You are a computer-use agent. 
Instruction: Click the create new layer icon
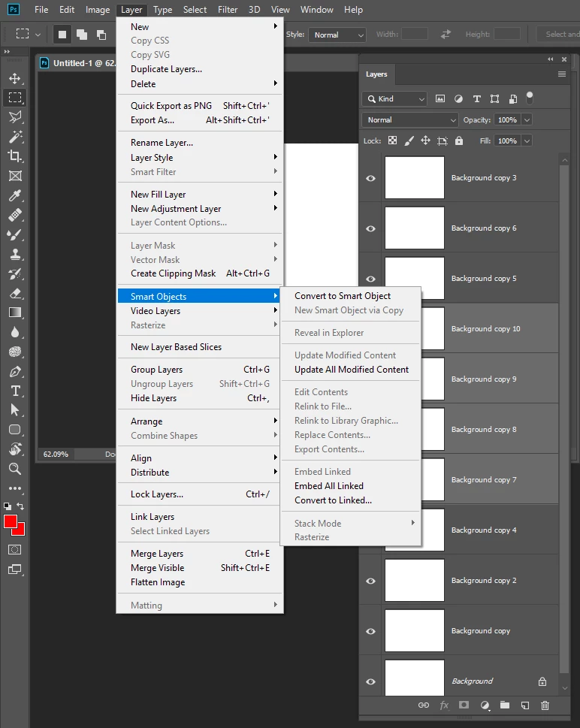coord(524,705)
